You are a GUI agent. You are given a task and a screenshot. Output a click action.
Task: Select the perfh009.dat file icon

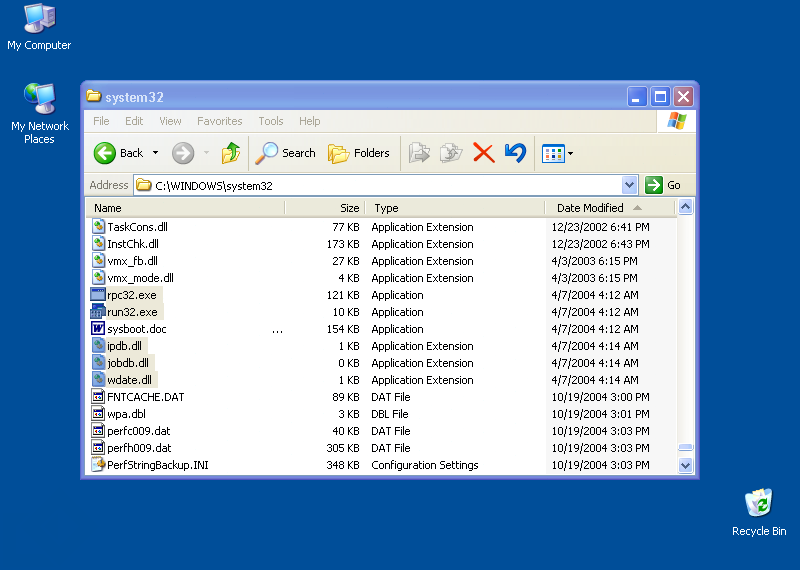pos(98,448)
